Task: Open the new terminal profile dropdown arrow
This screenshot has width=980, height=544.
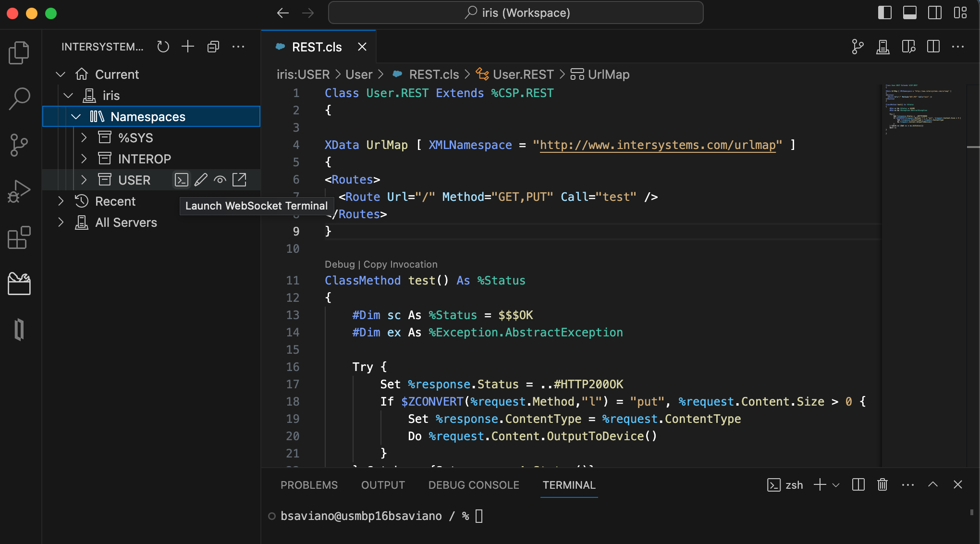Action: pos(836,485)
